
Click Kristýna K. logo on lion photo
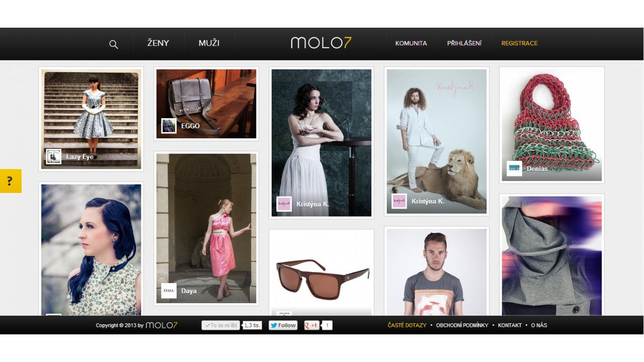(399, 201)
